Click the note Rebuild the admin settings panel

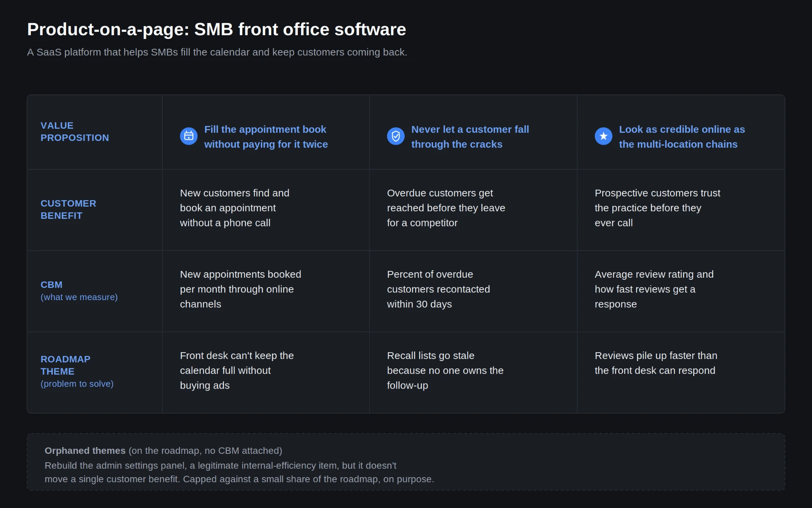pyautogui.click(x=239, y=472)
